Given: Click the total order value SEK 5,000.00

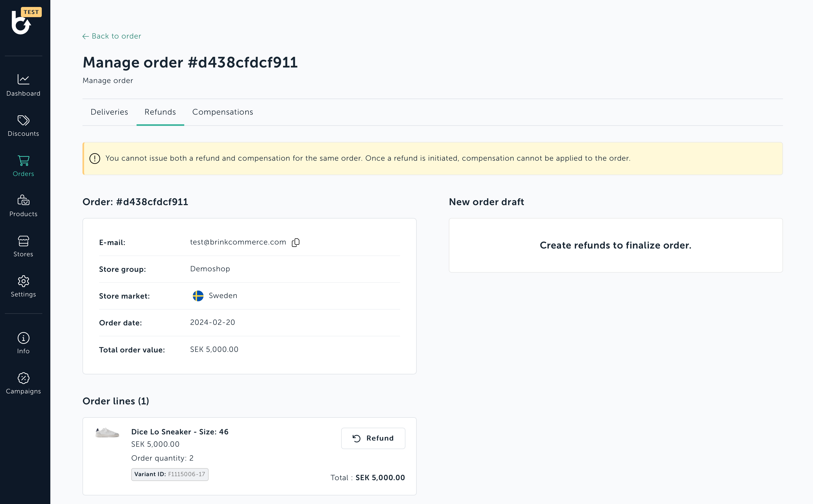Looking at the screenshot, I should tap(214, 349).
